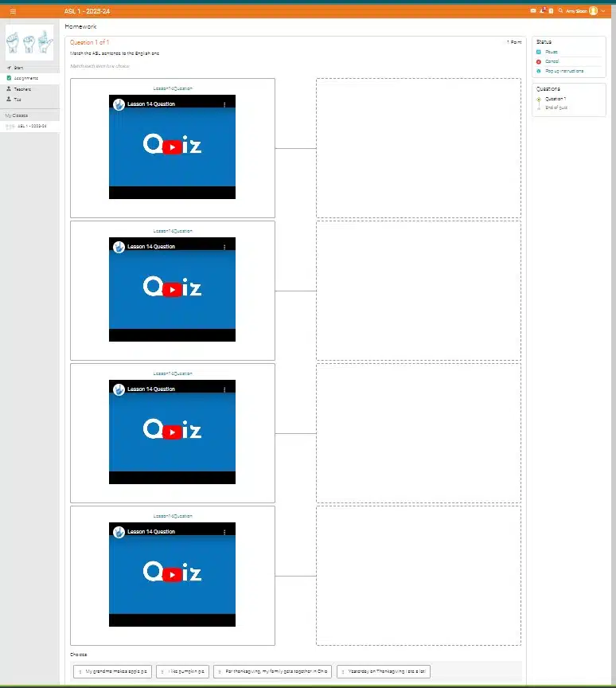Play the third Lesson 14 Question video
The width and height of the screenshot is (616, 688).
pos(172,432)
